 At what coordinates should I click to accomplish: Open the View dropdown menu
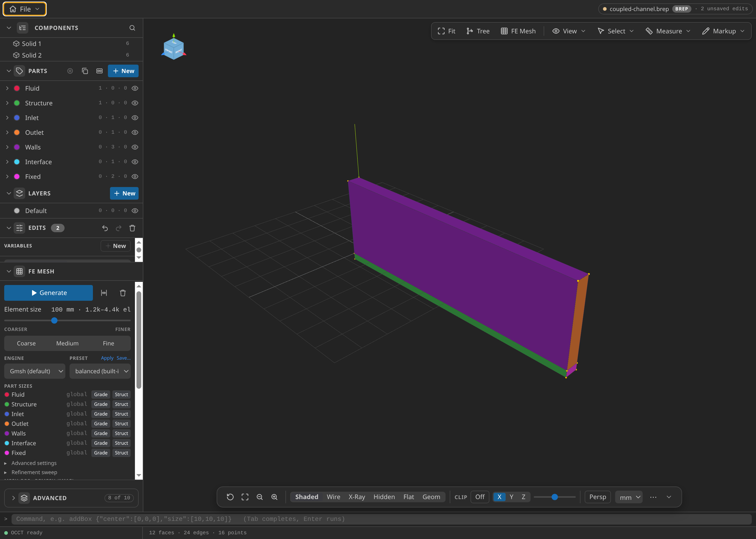pos(569,31)
